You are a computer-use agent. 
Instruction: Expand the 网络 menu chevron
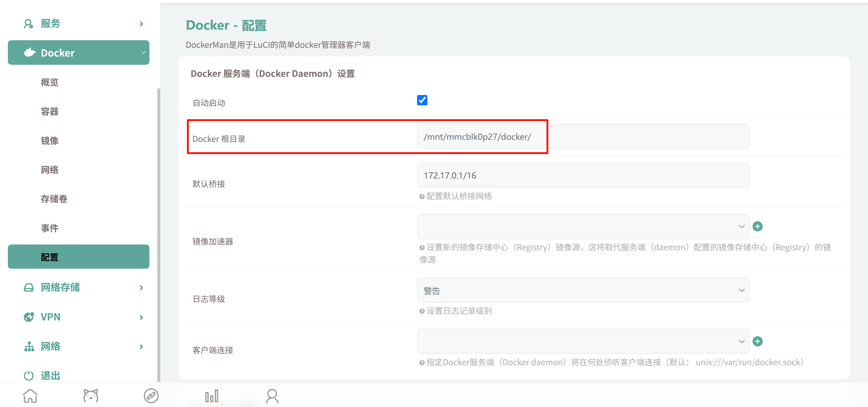(142, 347)
